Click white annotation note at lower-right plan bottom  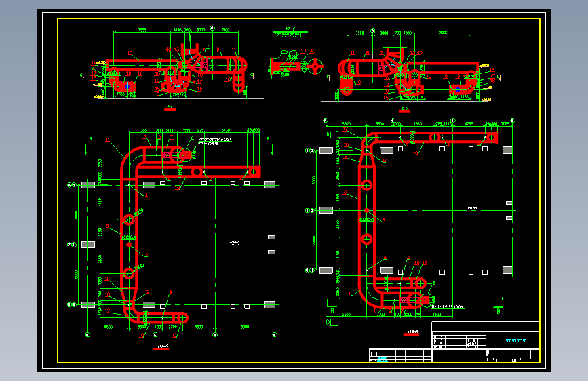point(448,306)
